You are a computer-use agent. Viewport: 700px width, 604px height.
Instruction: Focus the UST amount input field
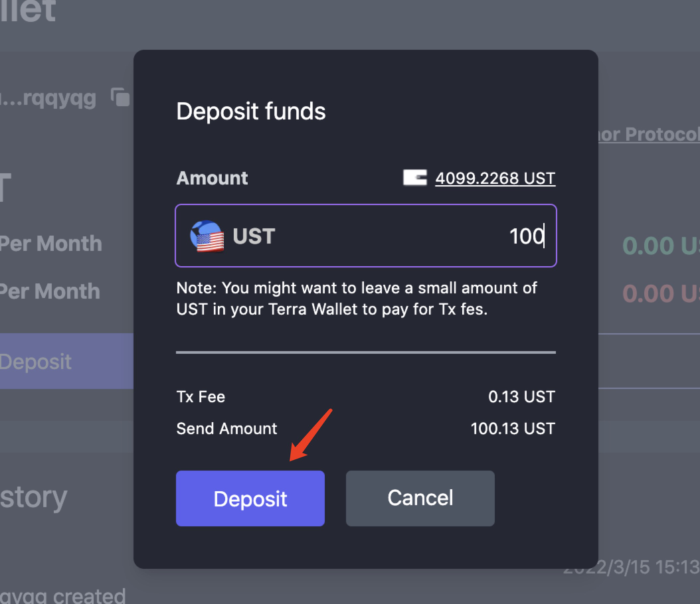point(398,236)
